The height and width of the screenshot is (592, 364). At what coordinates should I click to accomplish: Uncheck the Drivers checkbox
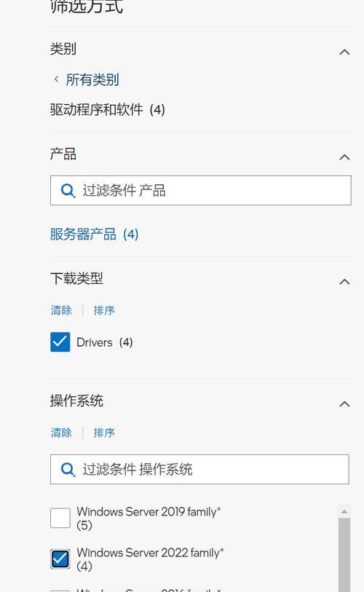pos(60,342)
